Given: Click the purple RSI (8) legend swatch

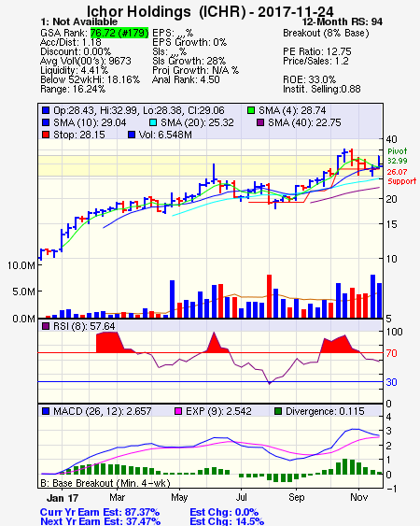Looking at the screenshot, I should (46, 326).
